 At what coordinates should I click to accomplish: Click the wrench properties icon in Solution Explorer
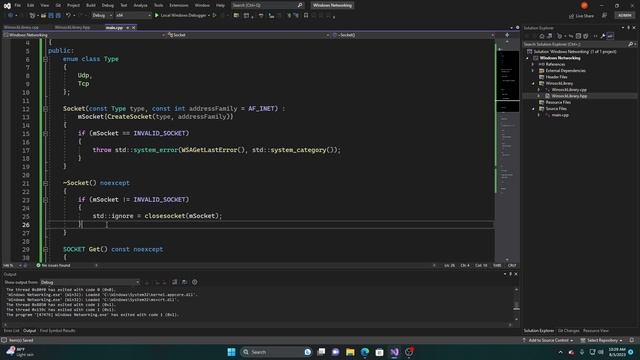(x=602, y=36)
